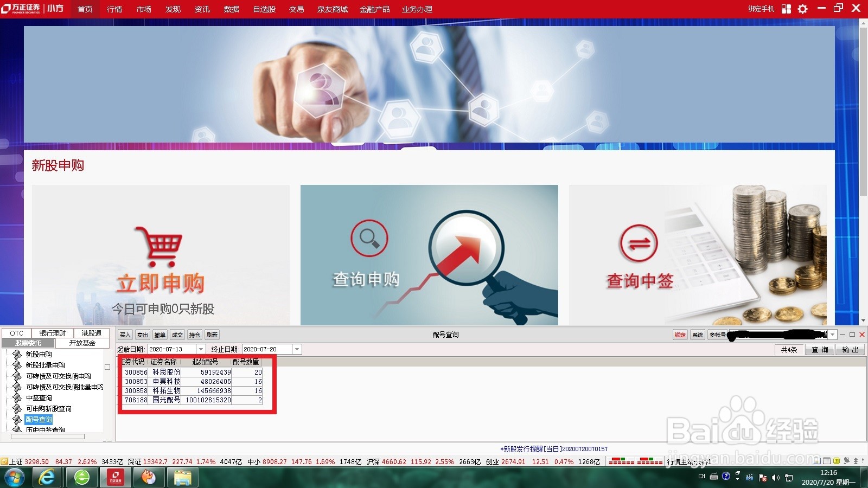The image size is (868, 488).
Task: Click the red 锁定 button
Action: [x=680, y=335]
